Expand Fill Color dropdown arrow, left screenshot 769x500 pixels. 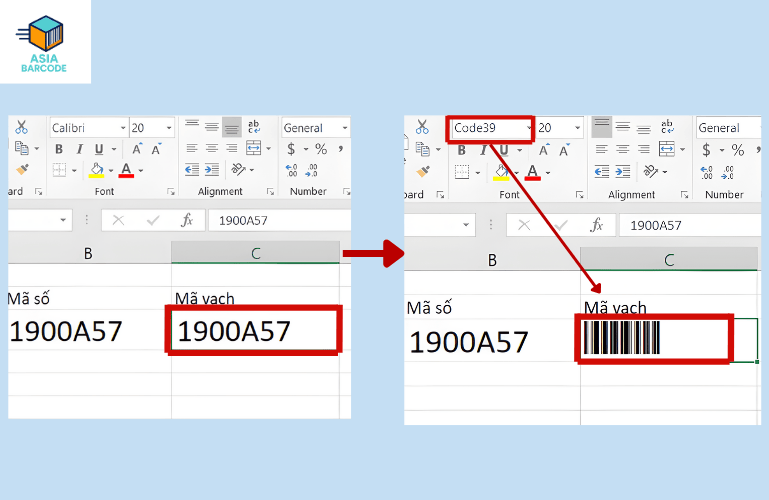pyautogui.click(x=111, y=171)
